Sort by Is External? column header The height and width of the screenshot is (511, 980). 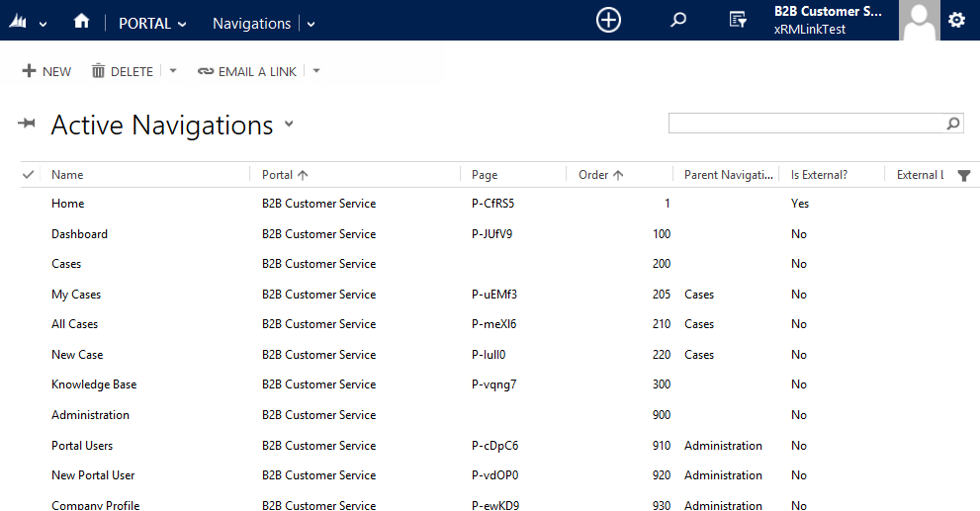[x=819, y=175]
